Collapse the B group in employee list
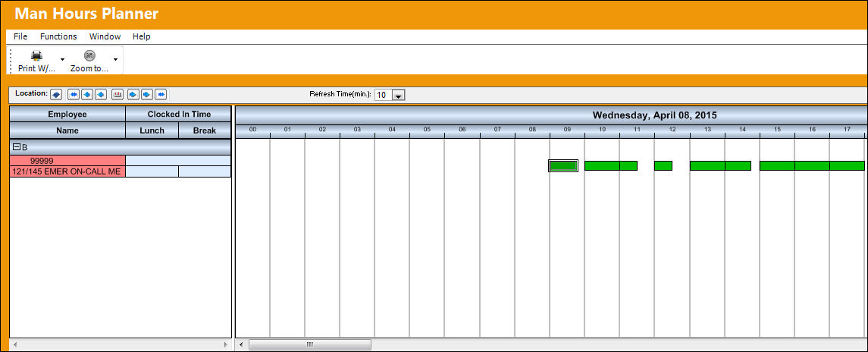 click(x=17, y=147)
